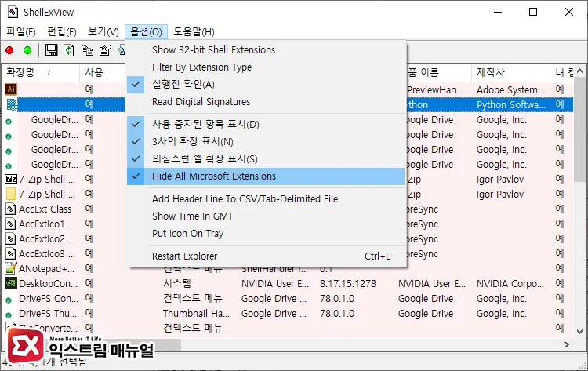Choose Restart Explorer from the options menu
Image resolution: width=588 pixels, height=371 pixels.
pos(184,256)
